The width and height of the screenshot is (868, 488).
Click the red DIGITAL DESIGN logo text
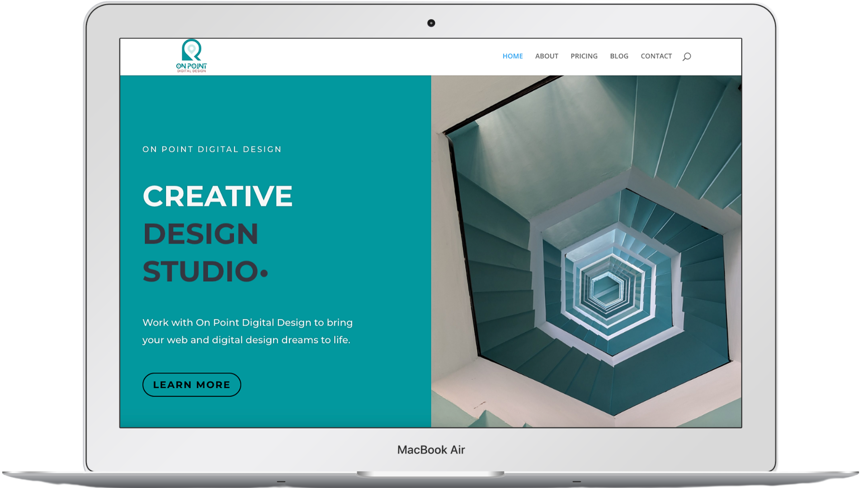pyautogui.click(x=191, y=71)
